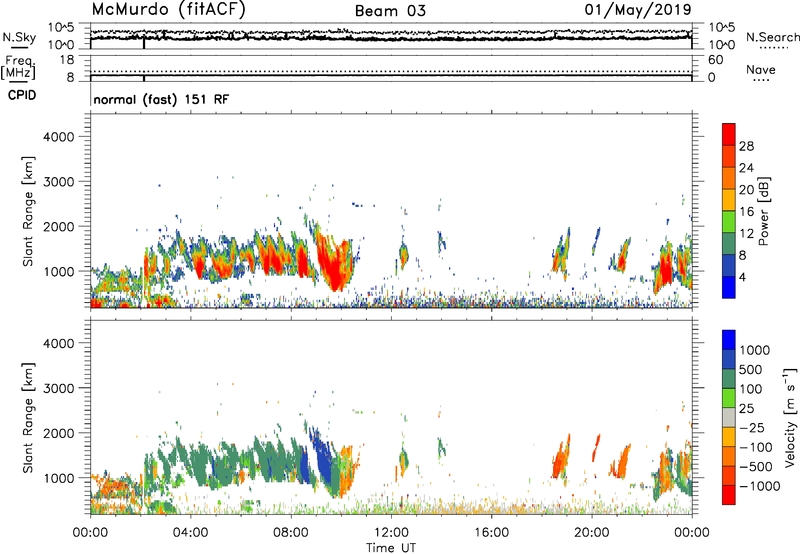Viewport: 800px width, 554px height.
Task: Click the '12:00' time axis label
Action: coord(391,533)
